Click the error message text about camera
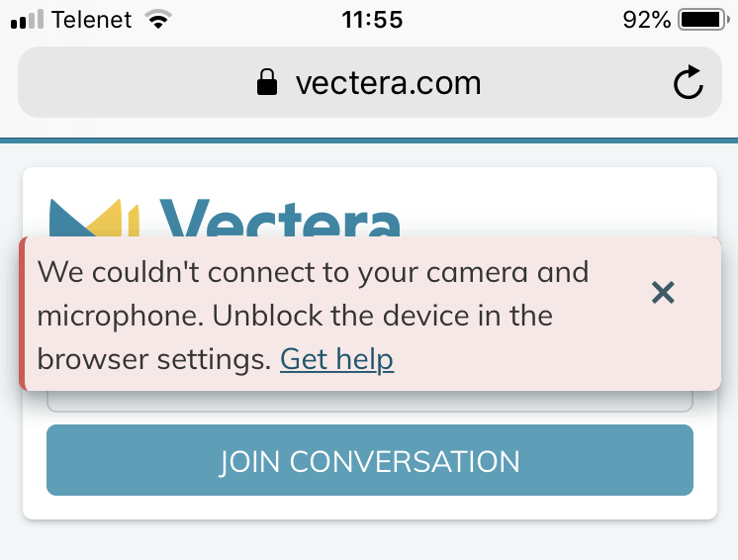Image resolution: width=738 pixels, height=560 pixels. tap(313, 316)
